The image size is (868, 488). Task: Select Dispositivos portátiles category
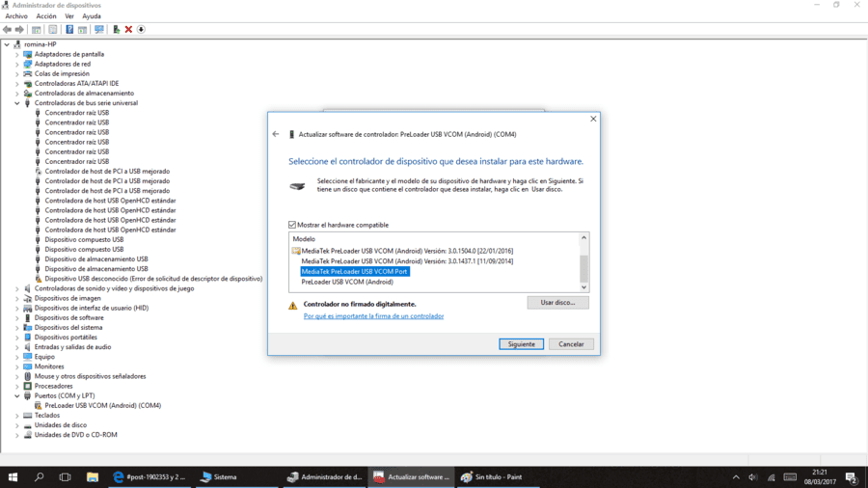click(66, 337)
